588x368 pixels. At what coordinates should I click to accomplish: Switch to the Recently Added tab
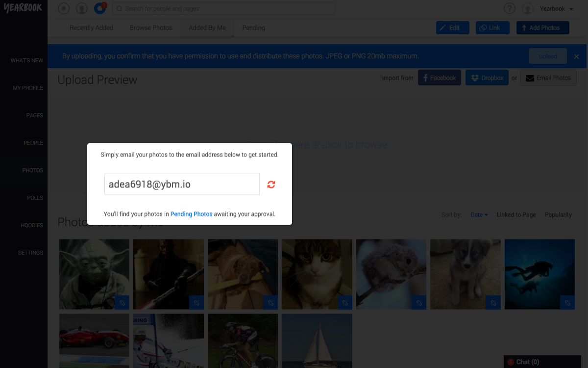click(91, 28)
